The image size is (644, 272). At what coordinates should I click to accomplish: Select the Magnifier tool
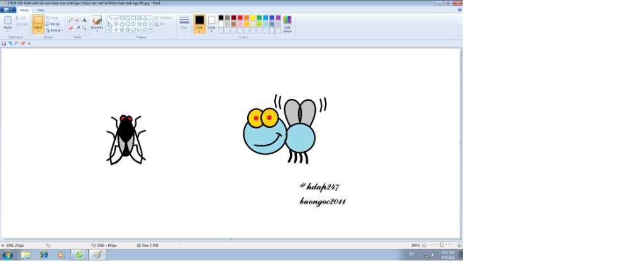pyautogui.click(x=84, y=28)
